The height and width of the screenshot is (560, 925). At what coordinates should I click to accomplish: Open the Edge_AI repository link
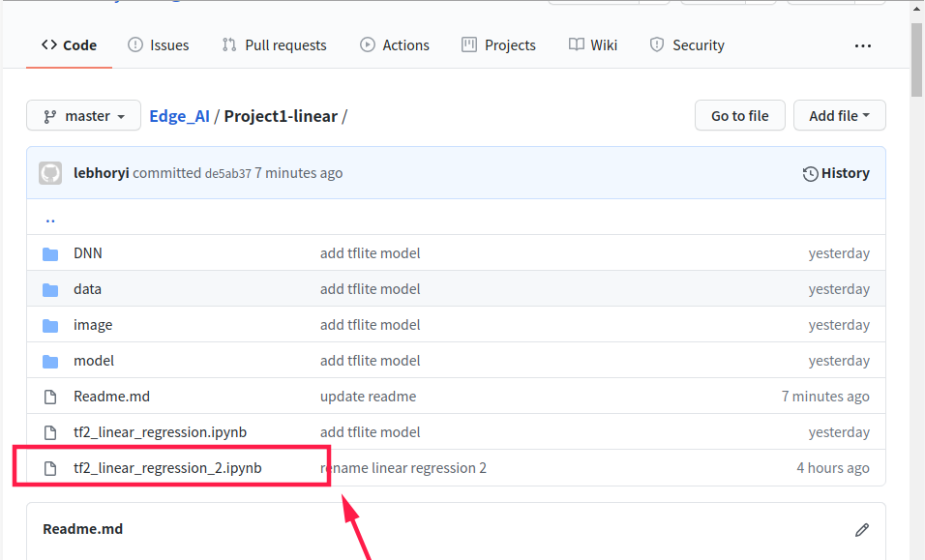point(179,116)
